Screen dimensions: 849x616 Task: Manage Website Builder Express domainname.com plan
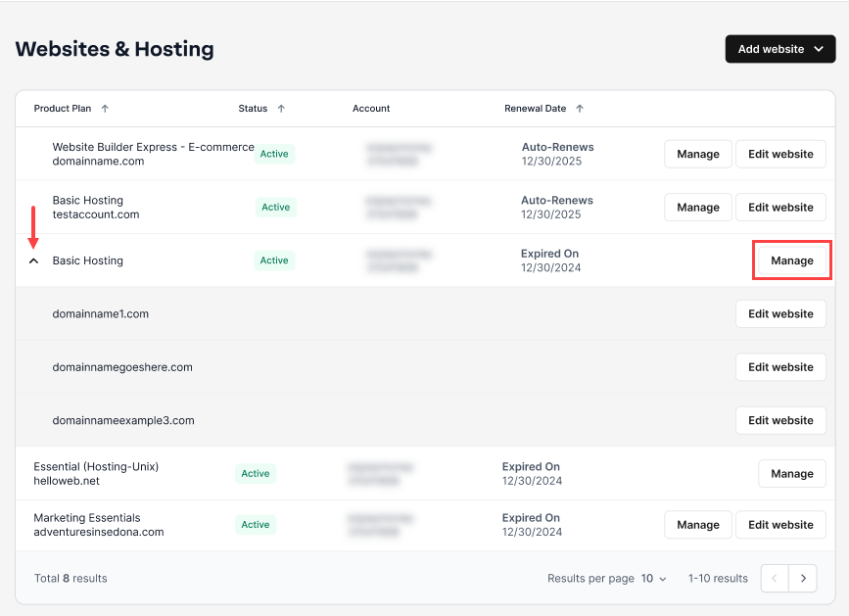click(698, 155)
